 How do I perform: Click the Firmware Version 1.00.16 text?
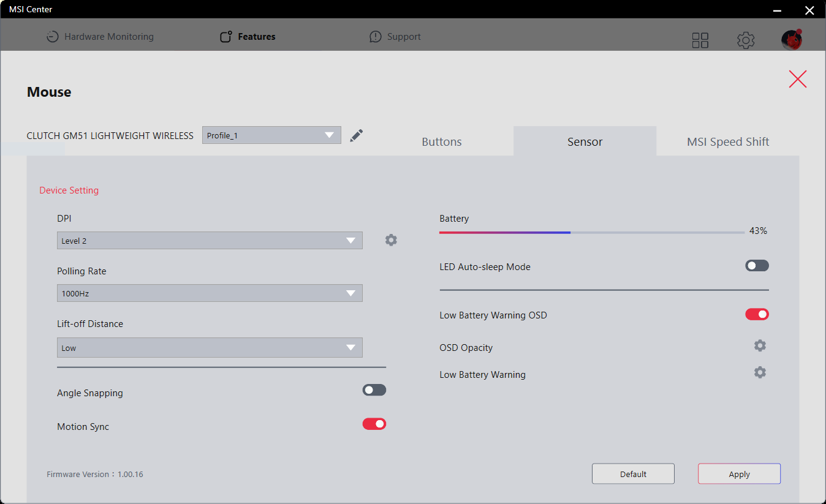[95, 474]
